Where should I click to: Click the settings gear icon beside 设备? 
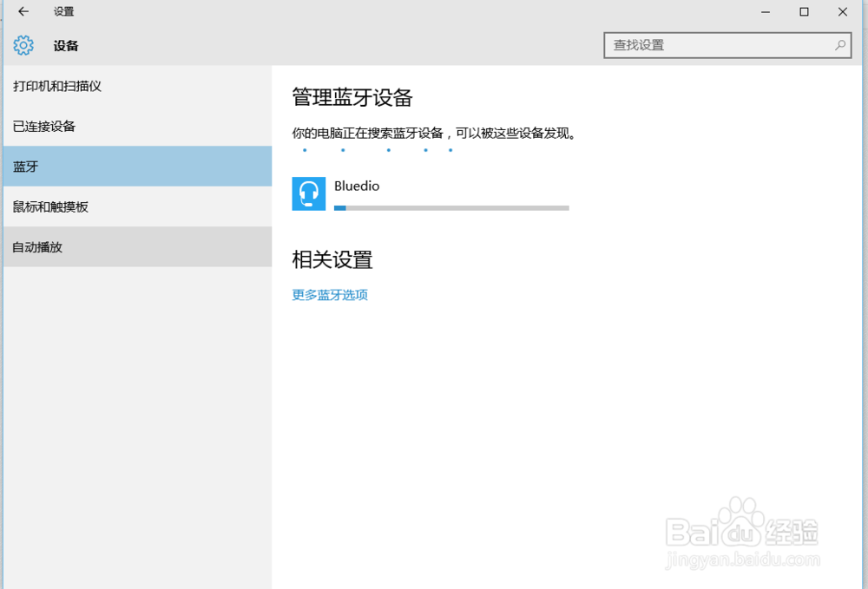coord(23,45)
